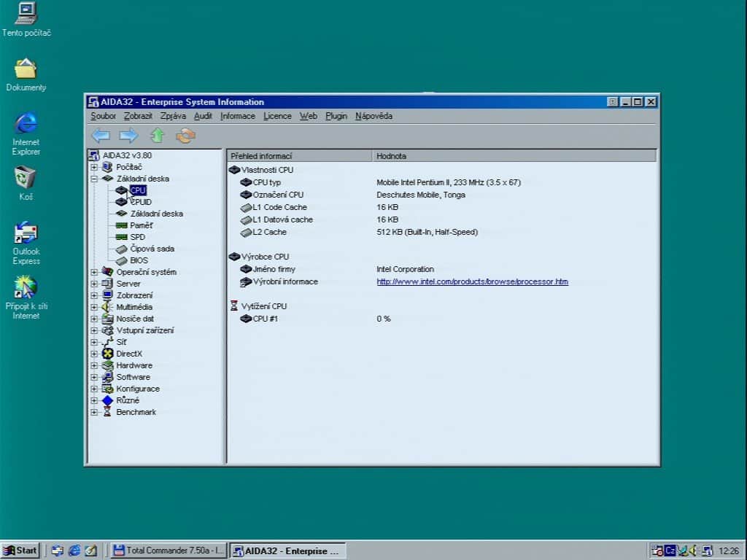The image size is (747, 560).
Task: Expand the Nosiče dat node
Action: point(94,319)
